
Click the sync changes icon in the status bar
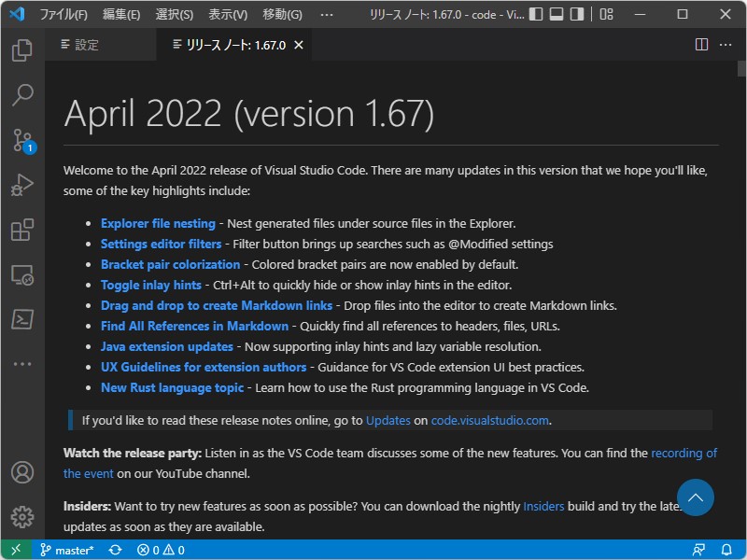pyautogui.click(x=114, y=550)
